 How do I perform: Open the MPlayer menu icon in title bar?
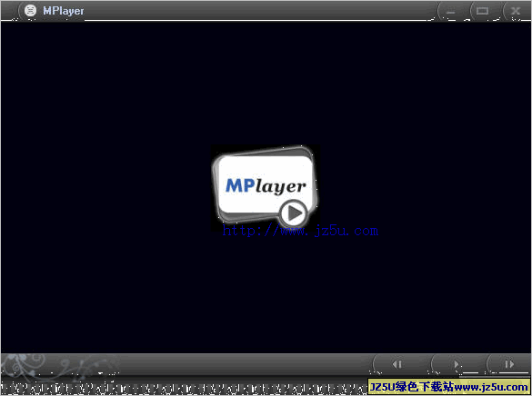pyautogui.click(x=30, y=11)
